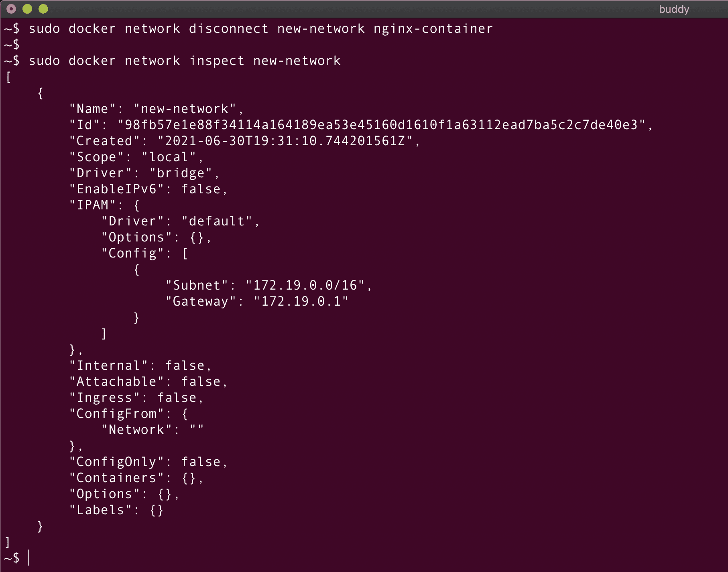The height and width of the screenshot is (572, 728).
Task: Click the docker network disconnect command line
Action: (260, 29)
